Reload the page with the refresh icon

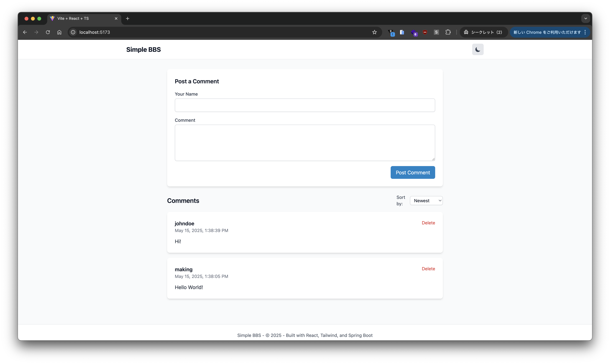tap(48, 32)
